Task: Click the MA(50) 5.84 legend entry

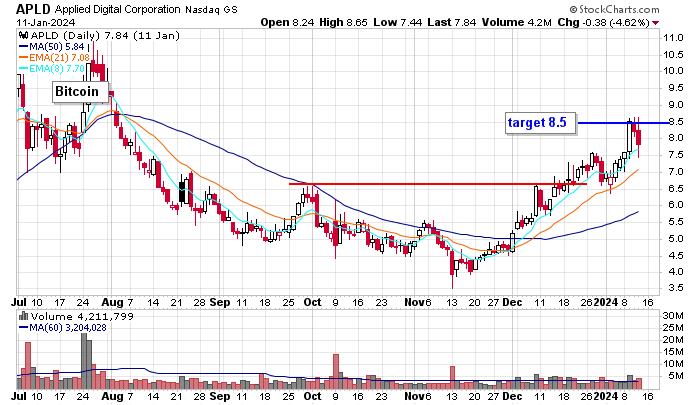Action: [x=51, y=46]
